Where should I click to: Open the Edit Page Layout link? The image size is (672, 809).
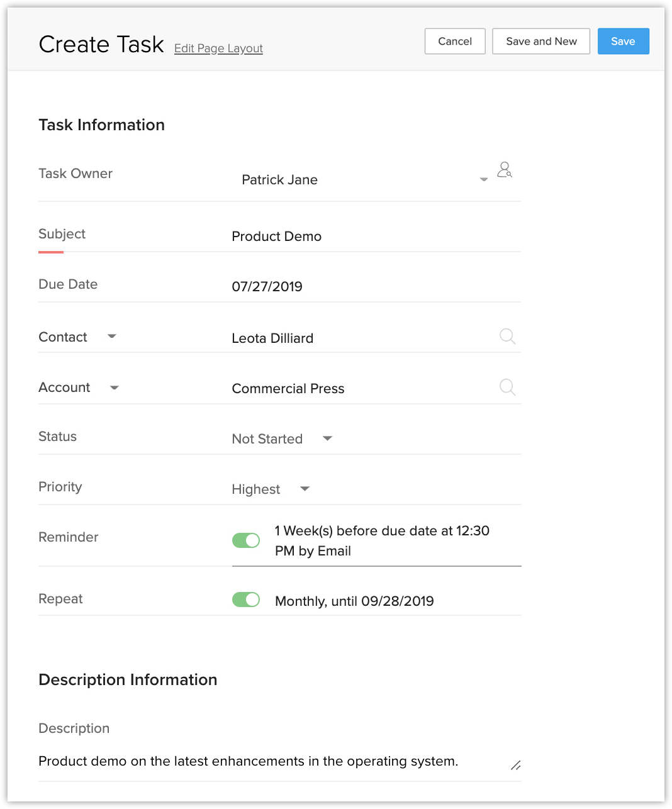[x=218, y=48]
